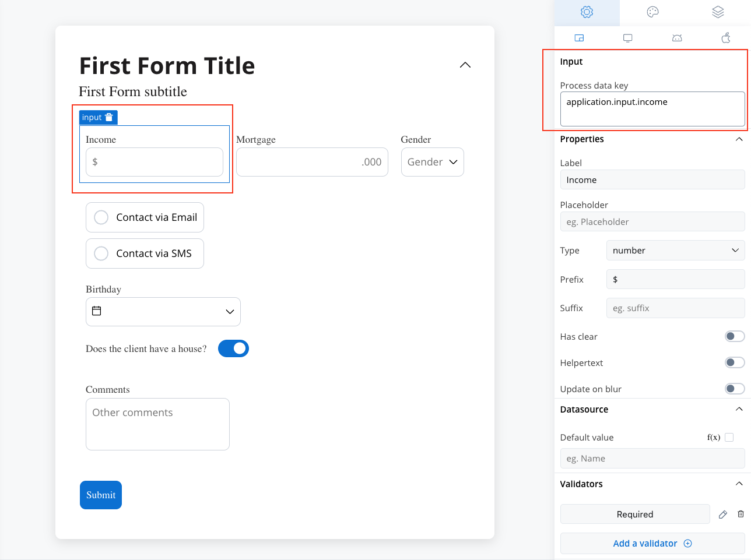This screenshot has height=560, width=751.
Task: Enable the Has clear toggle
Action: click(735, 336)
